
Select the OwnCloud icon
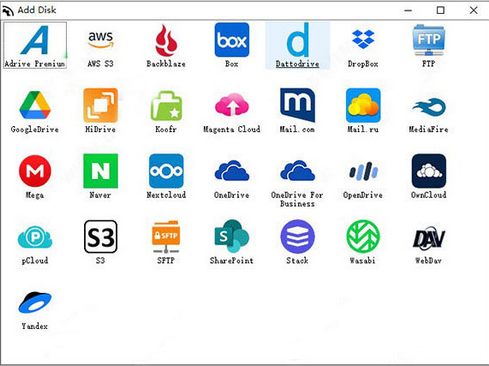point(429,171)
